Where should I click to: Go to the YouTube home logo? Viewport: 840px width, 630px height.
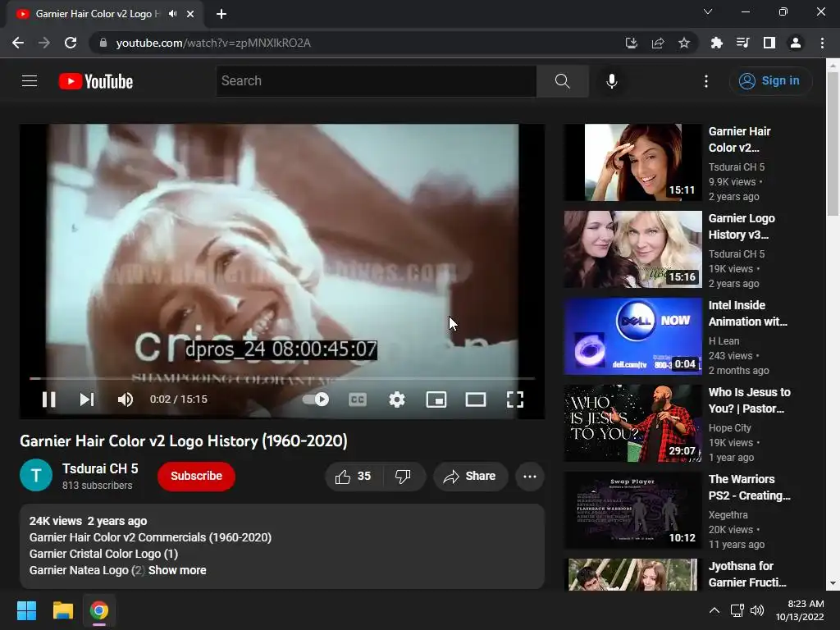tap(96, 81)
